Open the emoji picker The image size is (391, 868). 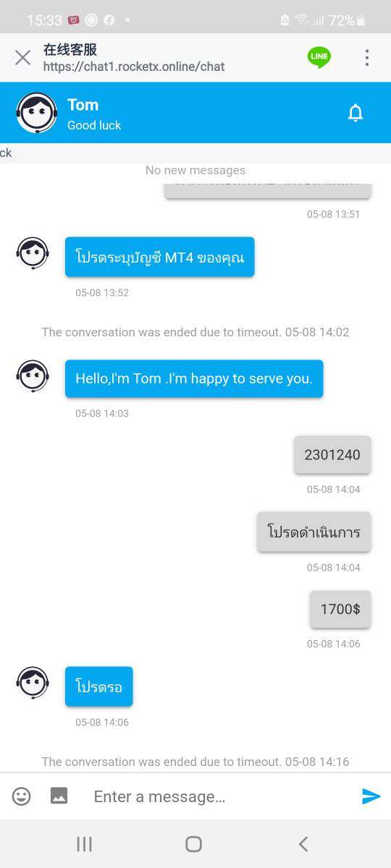point(22,796)
